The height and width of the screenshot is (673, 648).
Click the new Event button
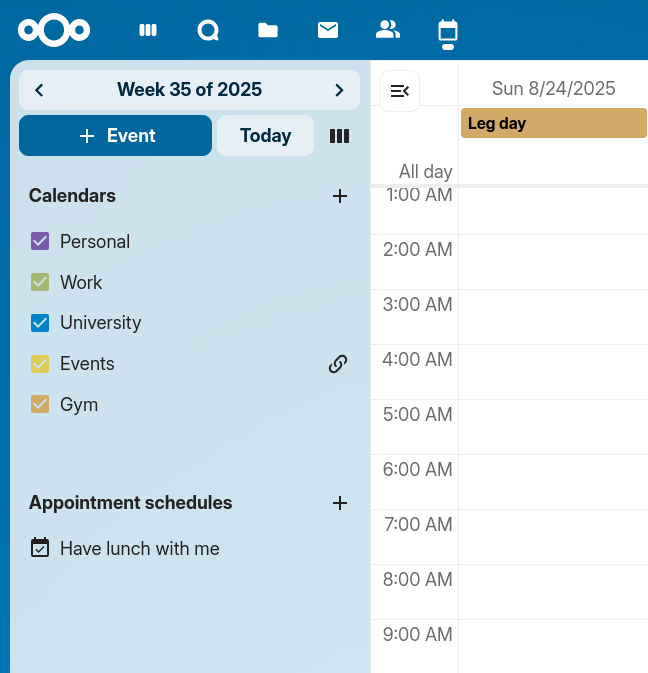[x=115, y=136]
